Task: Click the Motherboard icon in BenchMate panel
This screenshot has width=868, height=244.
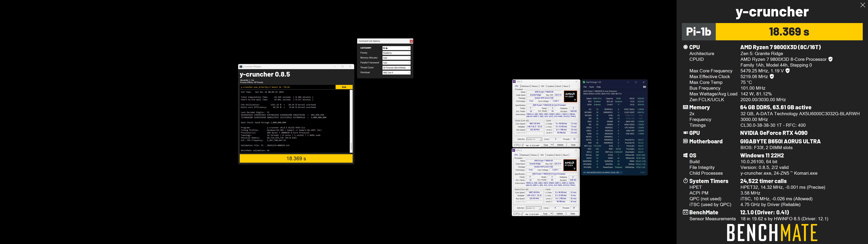Action: (685, 141)
